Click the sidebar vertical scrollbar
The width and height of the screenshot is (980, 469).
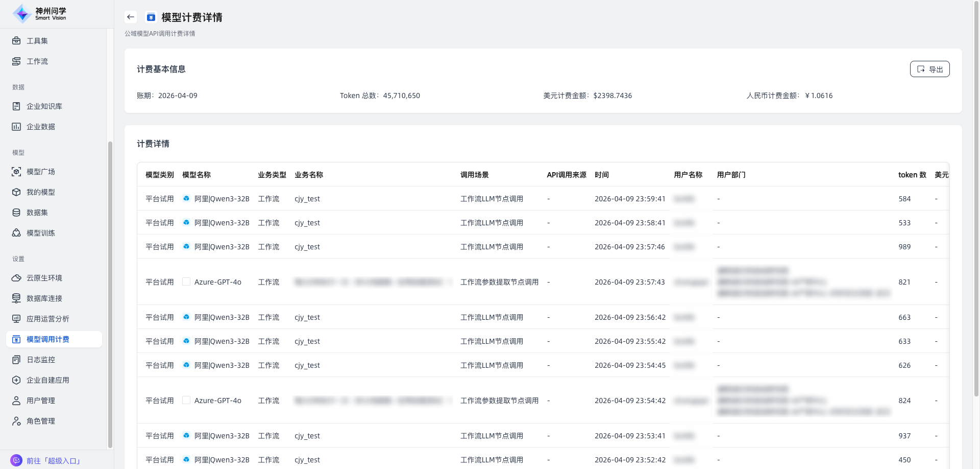tap(110, 294)
